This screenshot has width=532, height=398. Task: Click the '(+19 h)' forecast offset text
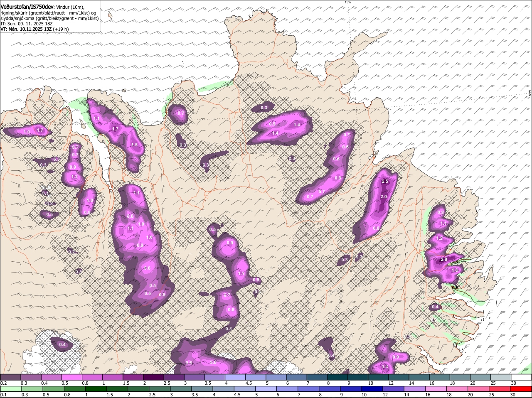61,29
